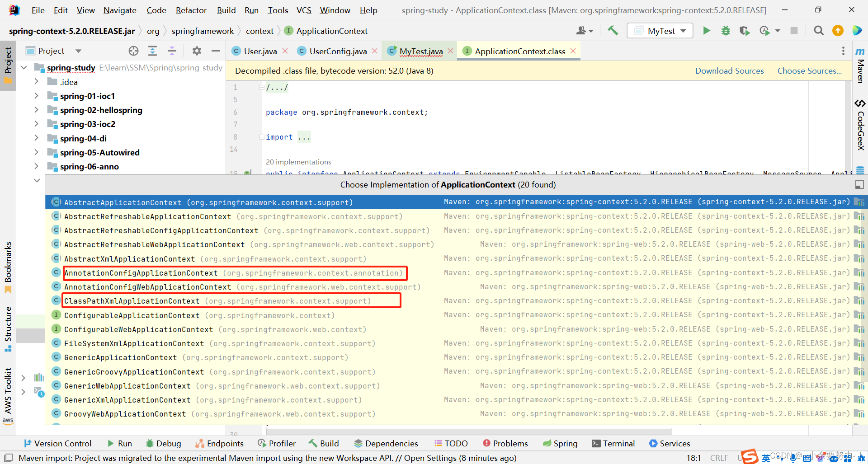Open the CodeGeeX side panel
Viewport: 868px width, 464px height.
pyautogui.click(x=860, y=125)
